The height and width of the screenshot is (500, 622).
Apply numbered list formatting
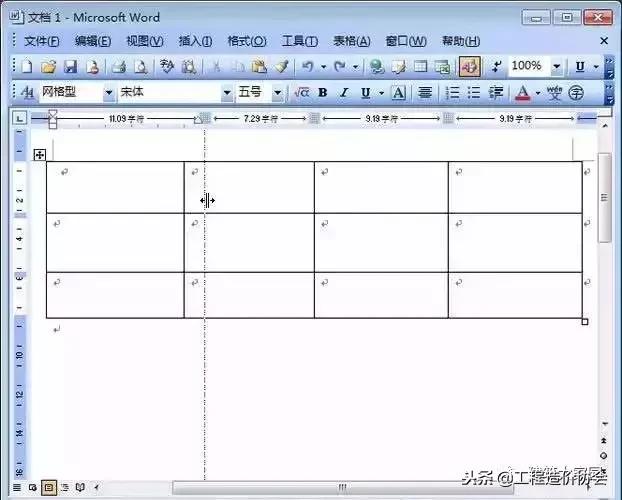pyautogui.click(x=452, y=93)
